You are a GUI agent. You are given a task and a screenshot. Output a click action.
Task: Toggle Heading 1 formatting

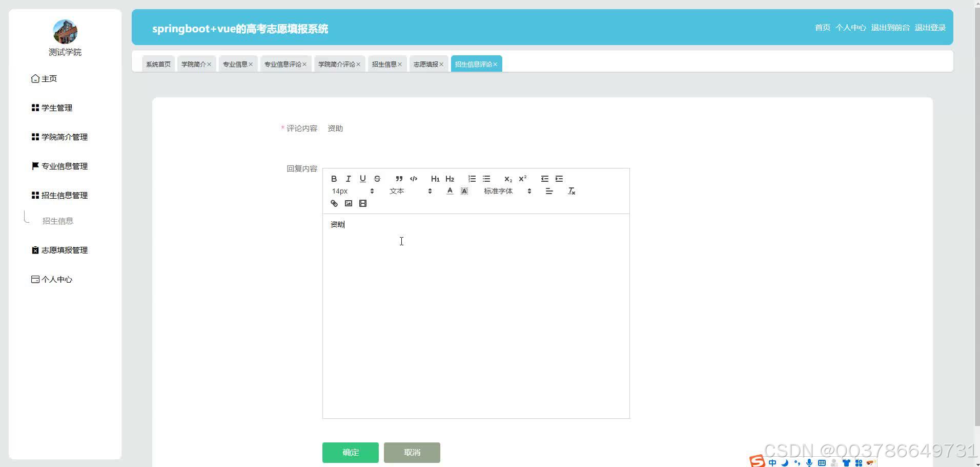tap(435, 179)
